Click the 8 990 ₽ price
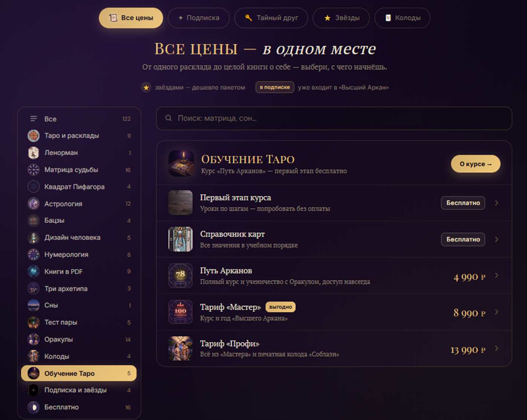The width and height of the screenshot is (527, 420). point(469,313)
